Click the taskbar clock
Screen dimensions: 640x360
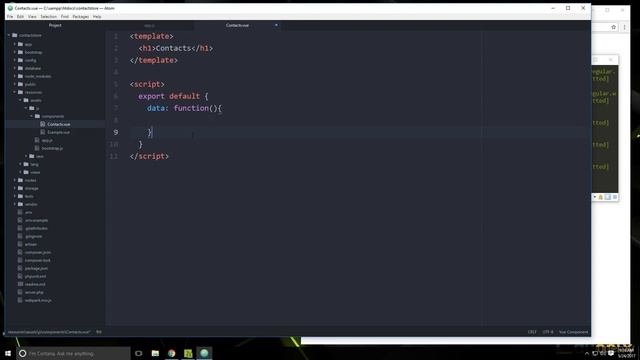(x=627, y=353)
